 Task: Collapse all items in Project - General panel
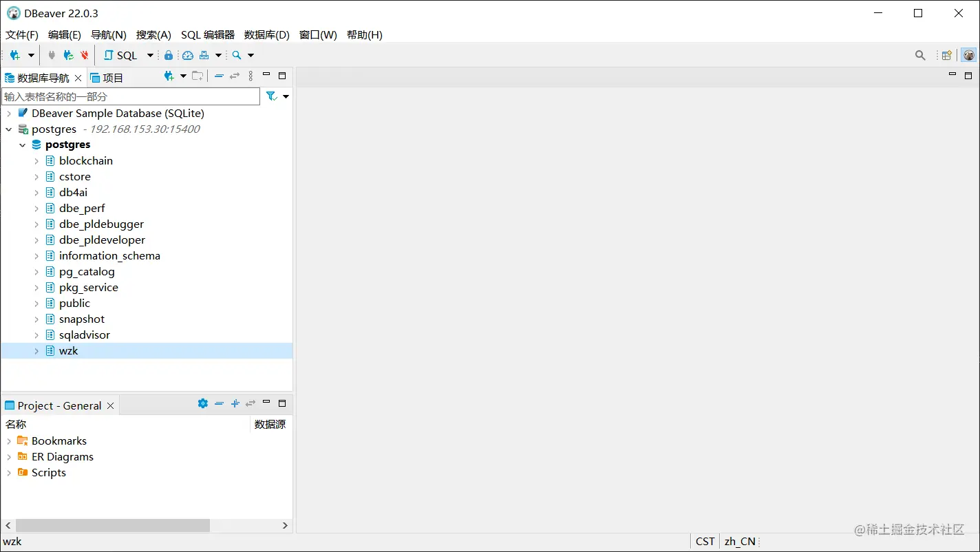click(219, 403)
